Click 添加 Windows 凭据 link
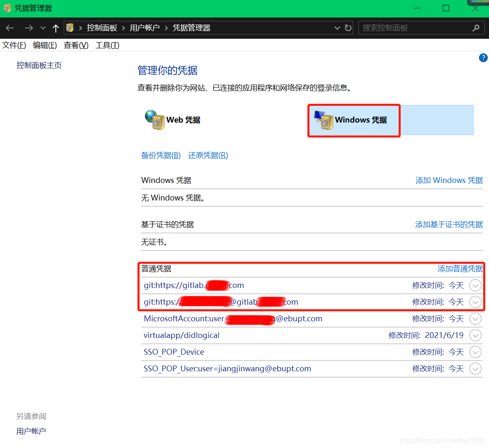489x448 pixels. (449, 180)
